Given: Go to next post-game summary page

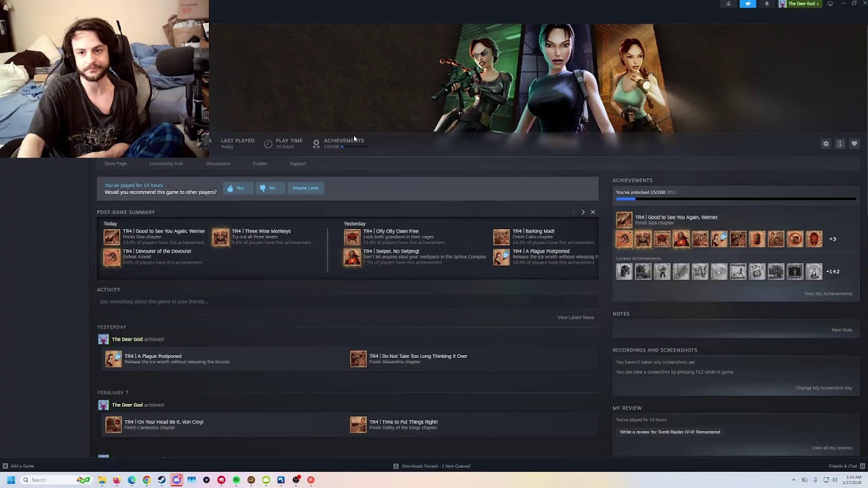Looking at the screenshot, I should tap(583, 212).
